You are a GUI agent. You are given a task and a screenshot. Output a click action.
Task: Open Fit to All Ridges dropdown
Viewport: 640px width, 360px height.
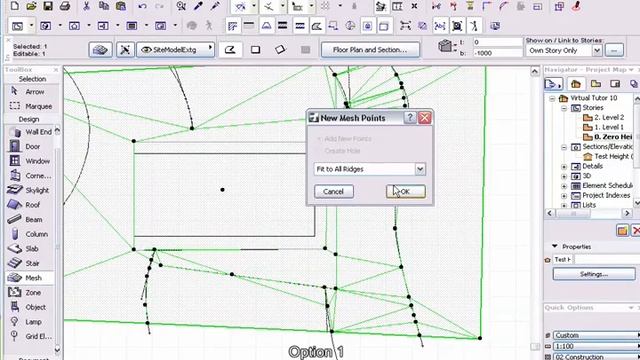420,169
